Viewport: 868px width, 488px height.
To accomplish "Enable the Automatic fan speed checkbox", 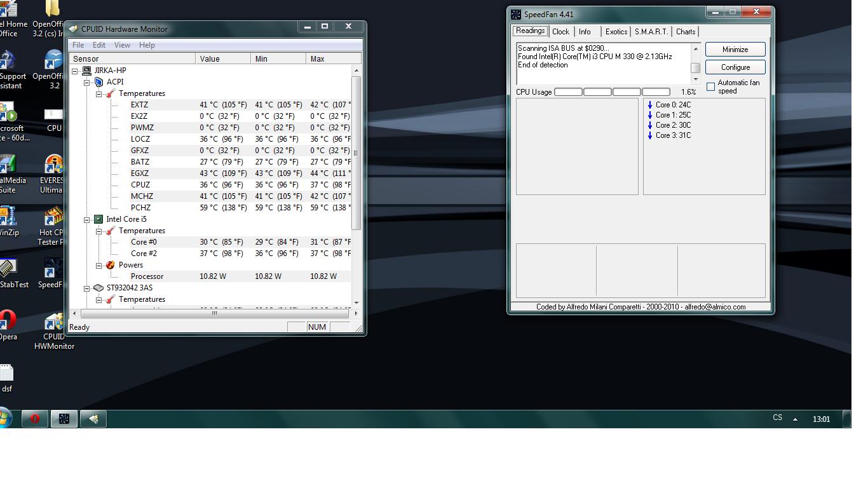I will 711,87.
